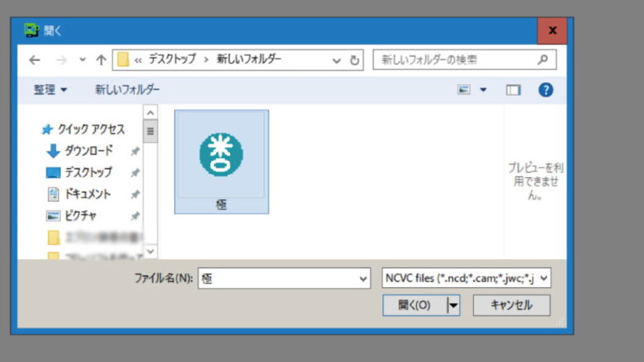Click the キャンセル button
644x362 pixels.
pos(511,305)
